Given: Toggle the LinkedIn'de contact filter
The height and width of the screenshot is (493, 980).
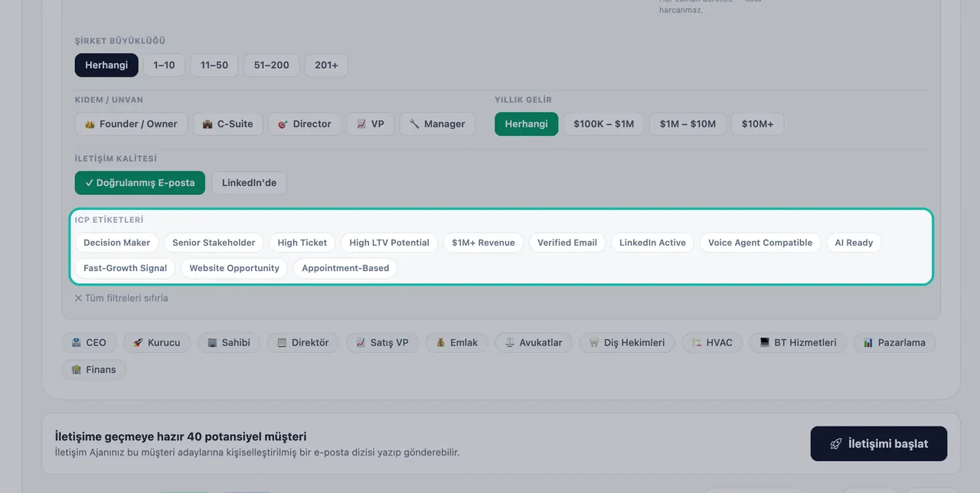Looking at the screenshot, I should click(x=250, y=183).
